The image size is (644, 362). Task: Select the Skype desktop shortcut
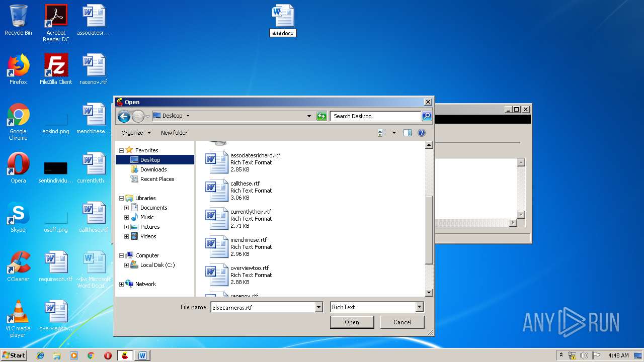coord(18,217)
